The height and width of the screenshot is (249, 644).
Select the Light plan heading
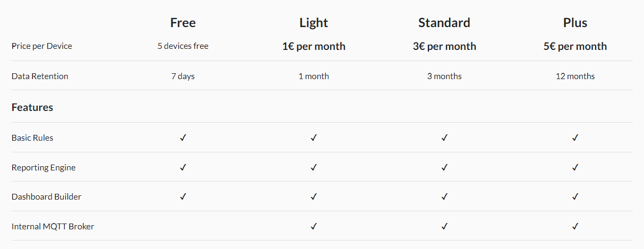point(314,23)
